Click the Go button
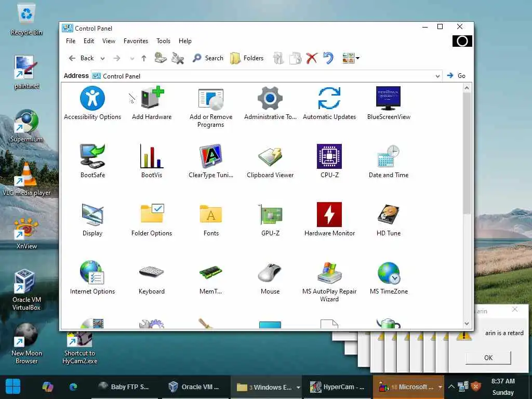 pyautogui.click(x=456, y=75)
